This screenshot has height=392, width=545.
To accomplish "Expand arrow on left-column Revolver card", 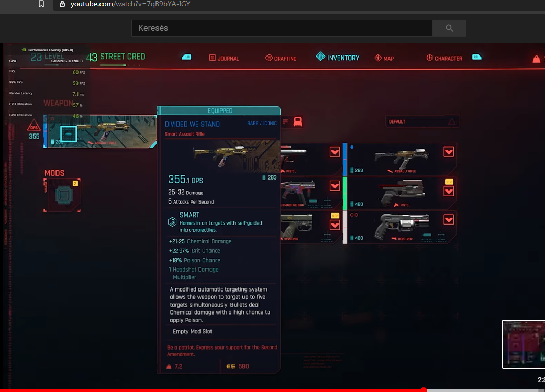I will click(335, 225).
